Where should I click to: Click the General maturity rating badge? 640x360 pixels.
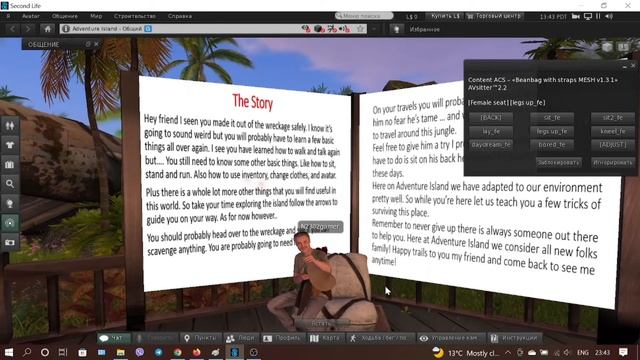click(148, 29)
